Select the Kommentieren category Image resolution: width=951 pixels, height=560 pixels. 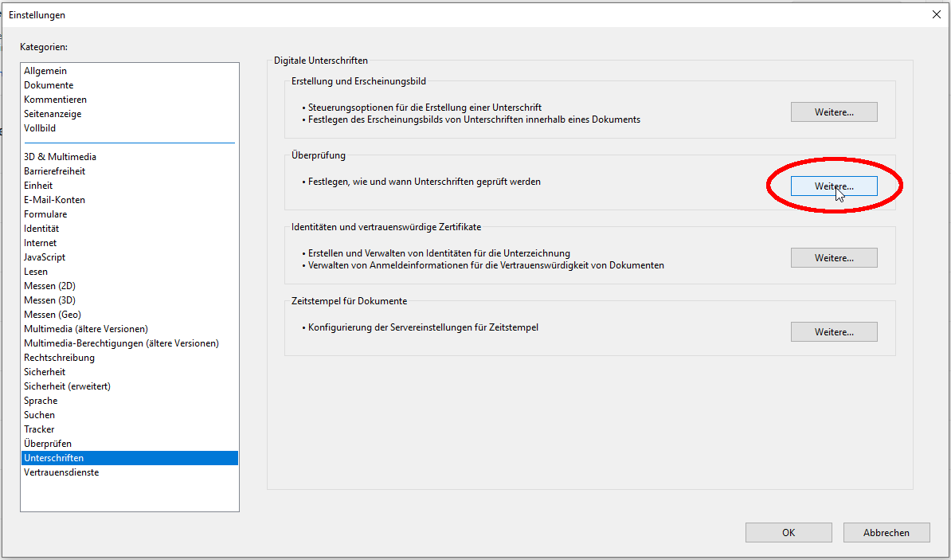tap(55, 100)
